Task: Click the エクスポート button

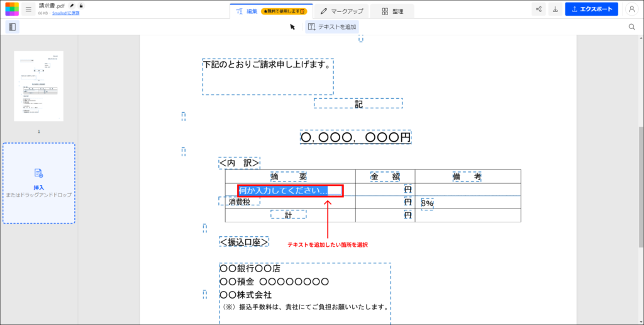Action: 591,9
